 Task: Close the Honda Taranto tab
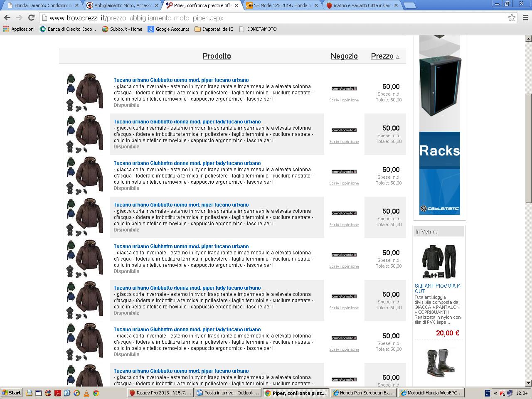pos(77,5)
